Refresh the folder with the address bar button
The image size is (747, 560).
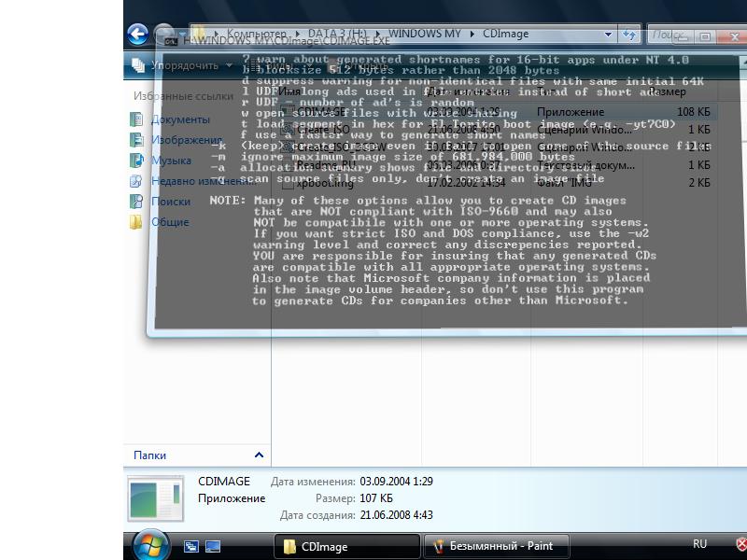(629, 35)
